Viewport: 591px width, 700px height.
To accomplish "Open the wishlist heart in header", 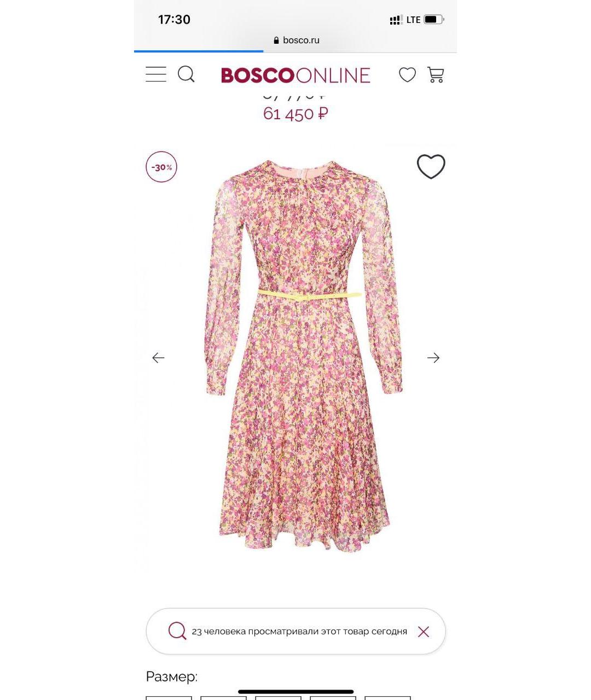I will coord(407,74).
